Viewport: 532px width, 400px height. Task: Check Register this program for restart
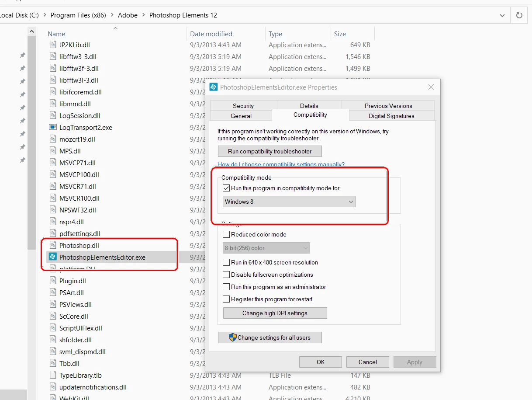tap(226, 299)
